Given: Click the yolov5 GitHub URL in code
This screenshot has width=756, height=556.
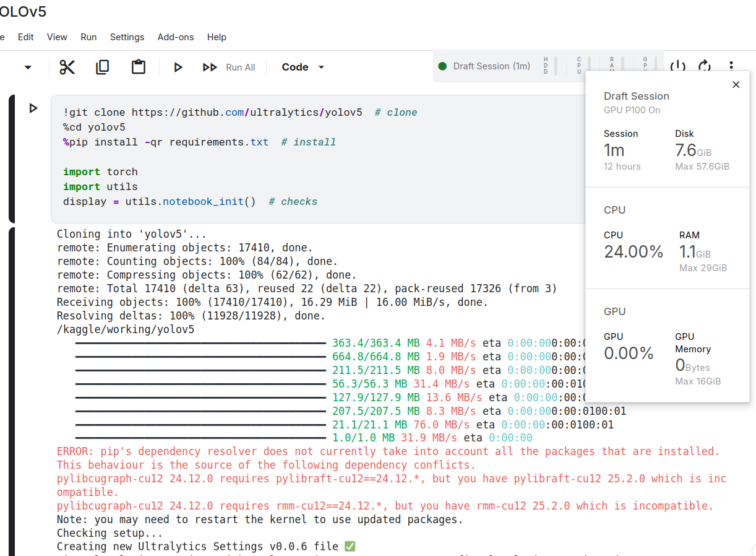Looking at the screenshot, I should pyautogui.click(x=247, y=113).
